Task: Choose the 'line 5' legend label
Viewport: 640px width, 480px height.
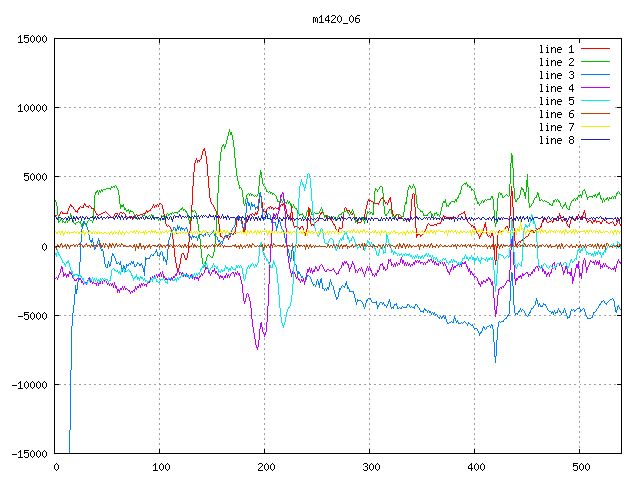Action: click(x=556, y=101)
